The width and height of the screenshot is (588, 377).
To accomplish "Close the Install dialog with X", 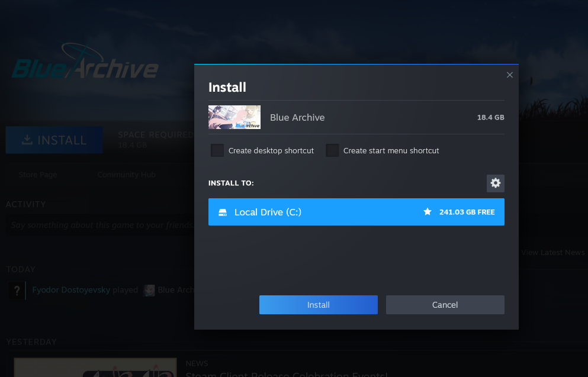I will (x=510, y=75).
